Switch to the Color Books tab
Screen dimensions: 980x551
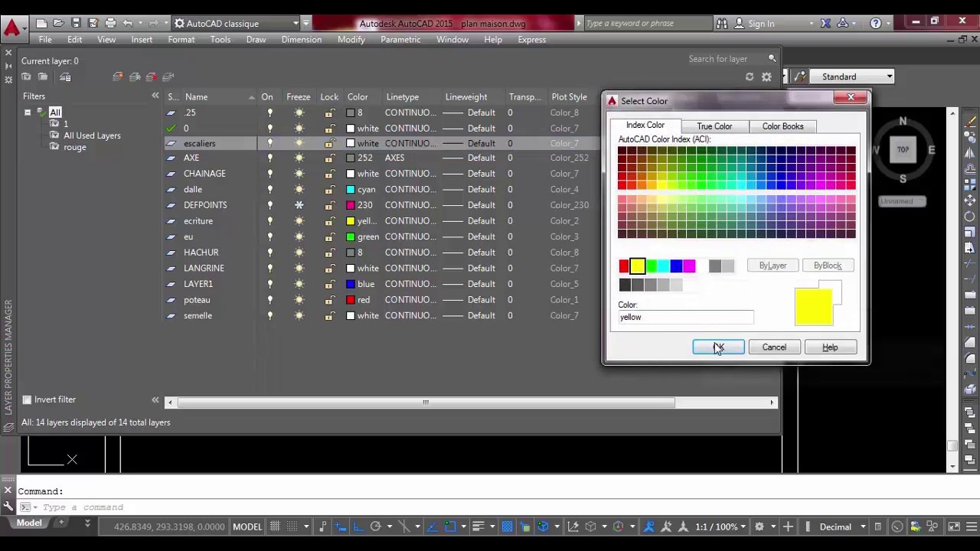782,126
